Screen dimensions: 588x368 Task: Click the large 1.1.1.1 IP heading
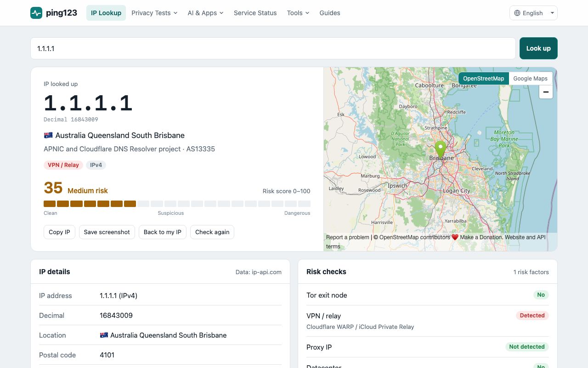tap(88, 103)
